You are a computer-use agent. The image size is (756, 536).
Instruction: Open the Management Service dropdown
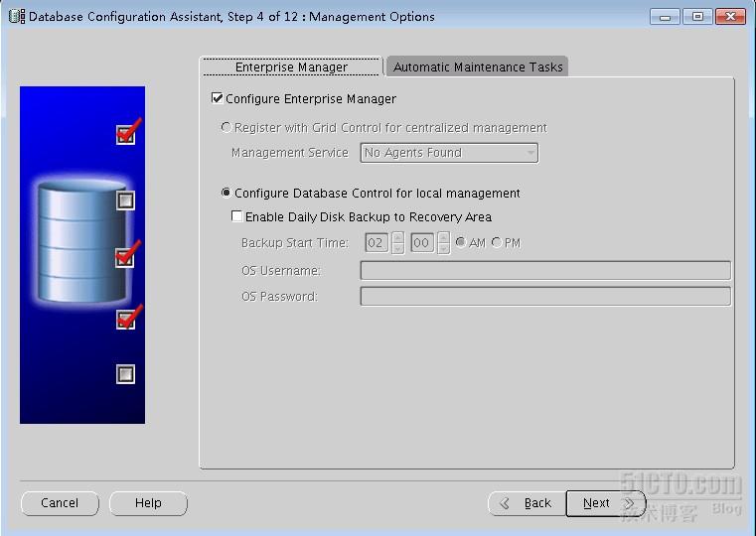[449, 153]
